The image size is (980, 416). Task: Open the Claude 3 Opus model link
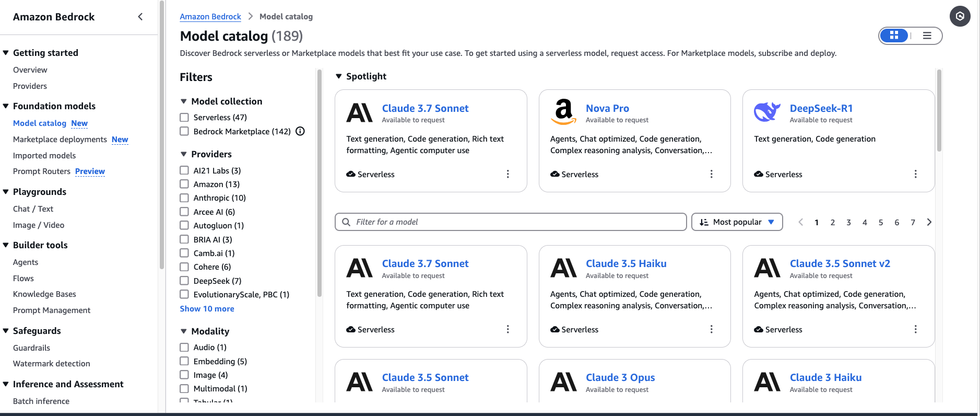620,377
